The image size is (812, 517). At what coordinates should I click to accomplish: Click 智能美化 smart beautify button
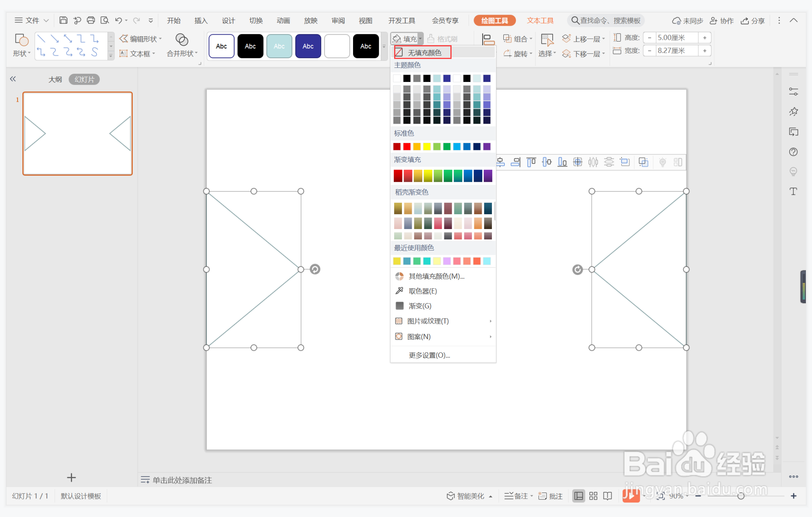(x=469, y=496)
